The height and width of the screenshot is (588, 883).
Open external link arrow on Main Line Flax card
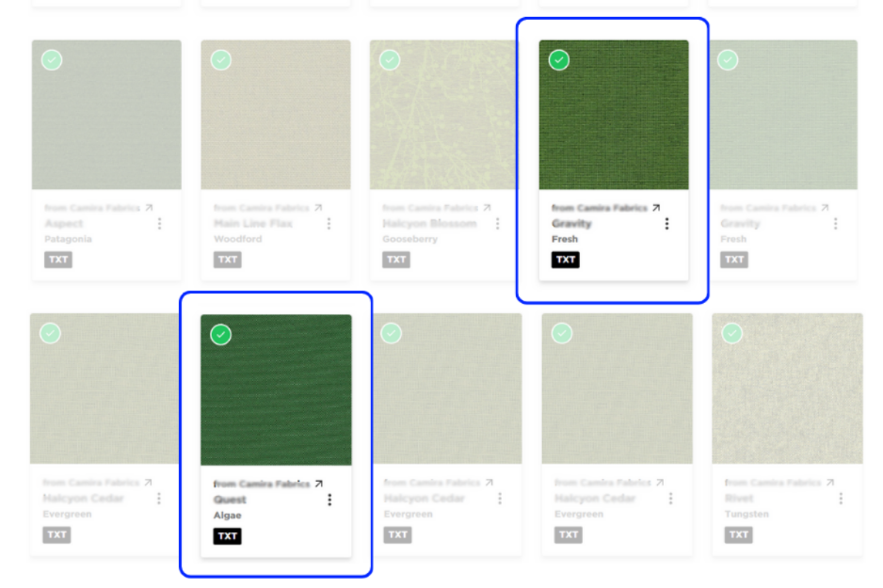tap(318, 208)
